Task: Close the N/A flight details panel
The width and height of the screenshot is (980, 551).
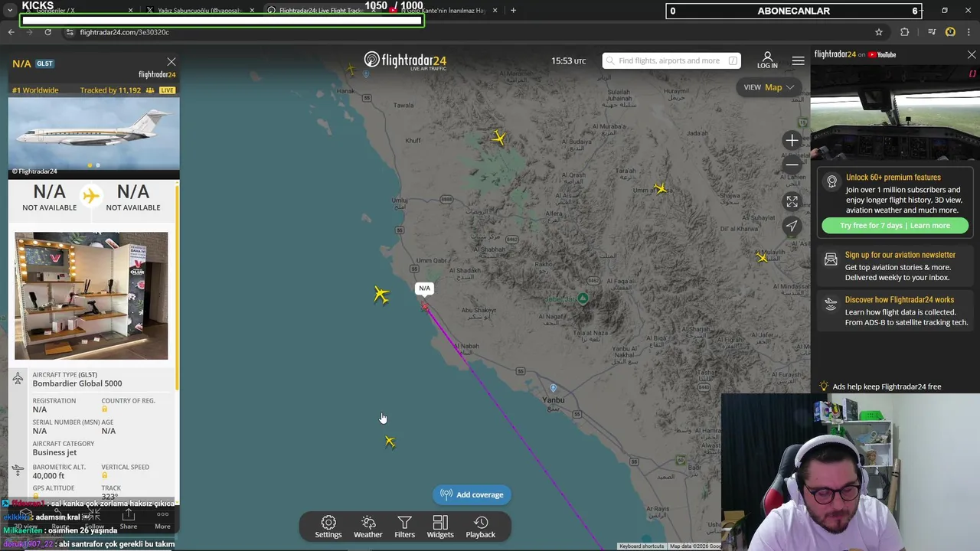Action: coord(171,62)
